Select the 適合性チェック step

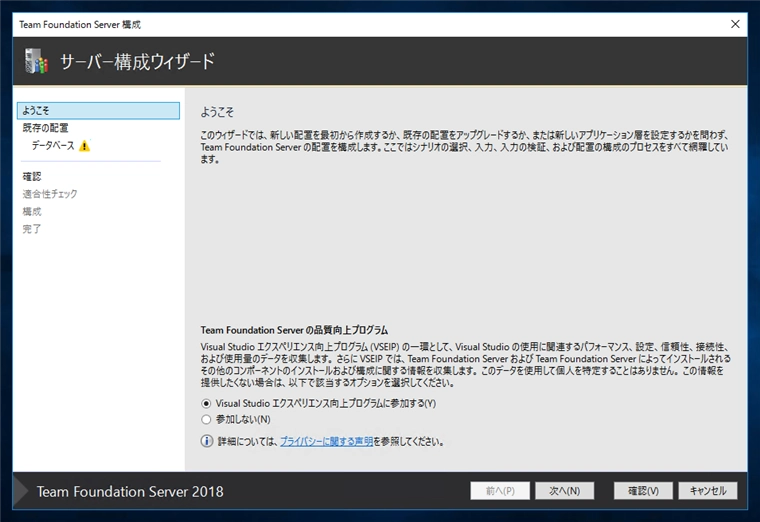[x=50, y=194]
